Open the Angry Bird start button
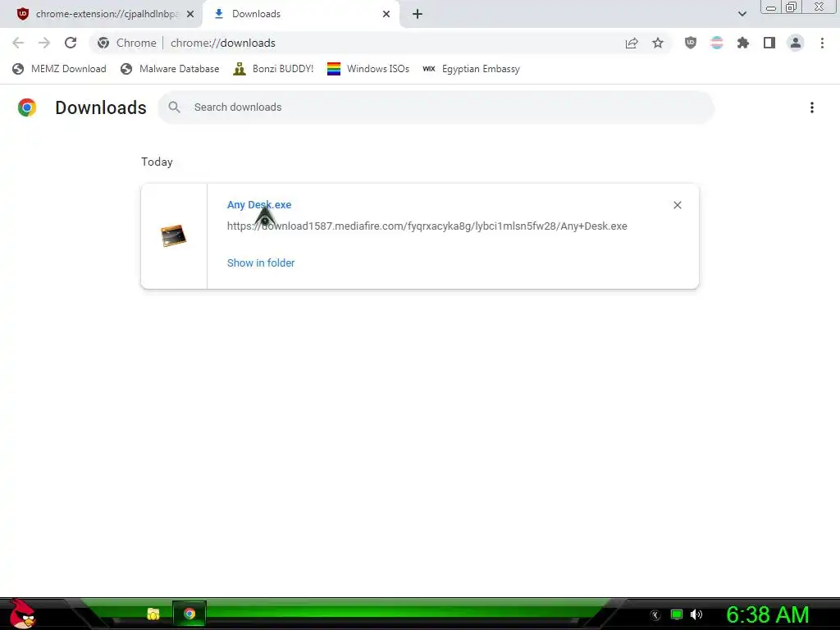This screenshot has height=630, width=840. click(x=22, y=614)
